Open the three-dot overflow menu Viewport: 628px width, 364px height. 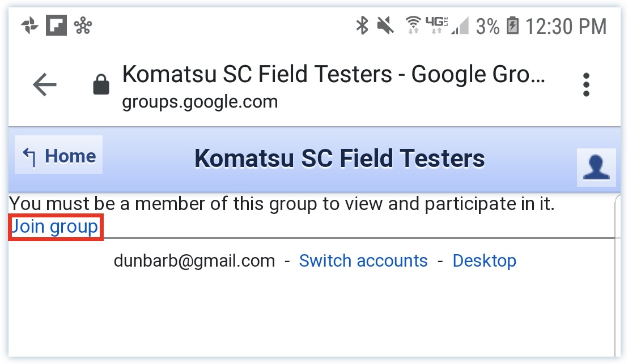pyautogui.click(x=586, y=84)
